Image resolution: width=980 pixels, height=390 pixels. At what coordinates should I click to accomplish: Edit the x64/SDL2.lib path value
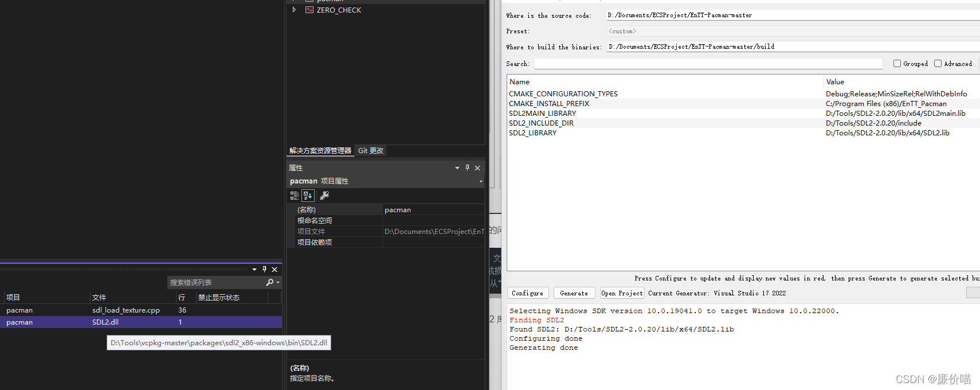tap(888, 132)
